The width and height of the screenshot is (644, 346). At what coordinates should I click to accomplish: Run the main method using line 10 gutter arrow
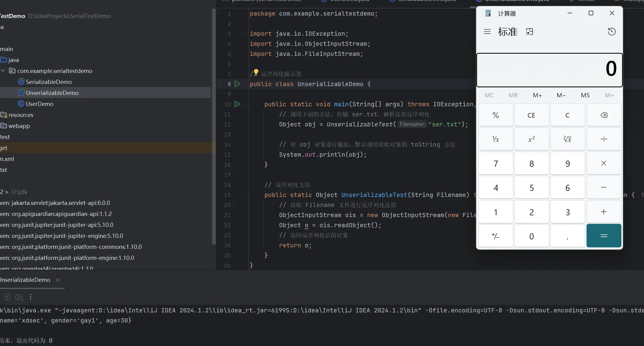237,104
